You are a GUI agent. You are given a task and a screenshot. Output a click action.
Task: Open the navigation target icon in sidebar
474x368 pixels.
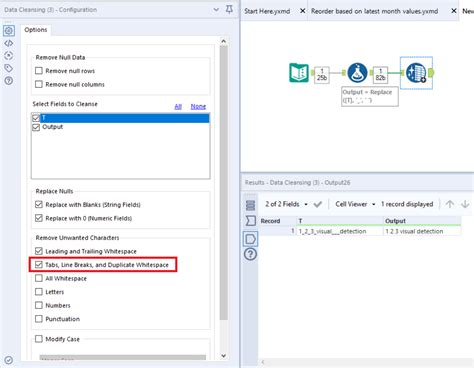pyautogui.click(x=9, y=55)
